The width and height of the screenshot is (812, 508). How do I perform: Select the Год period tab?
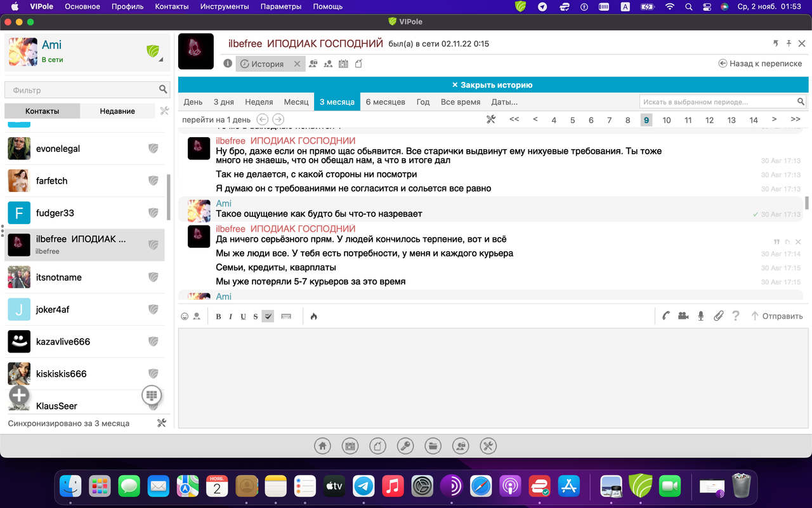pos(423,102)
